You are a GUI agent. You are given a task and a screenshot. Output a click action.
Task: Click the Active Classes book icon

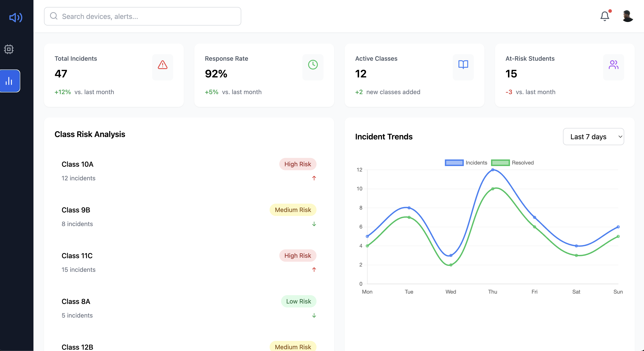click(x=463, y=65)
